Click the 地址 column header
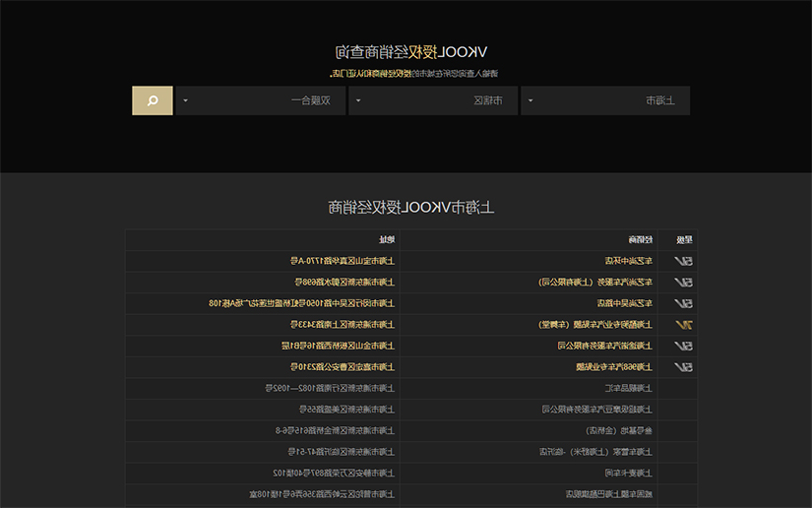Screen dimensions: 812x508 click(x=387, y=240)
